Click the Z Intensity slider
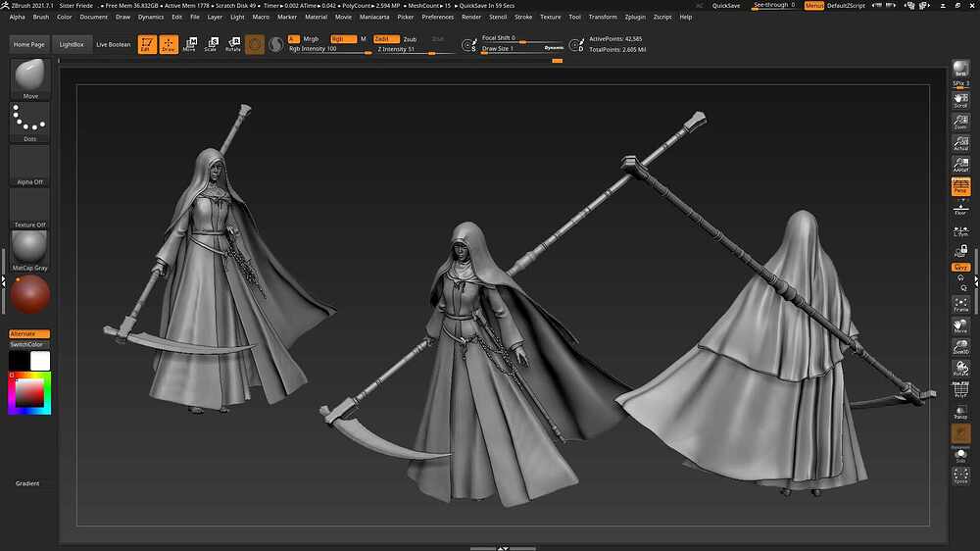 click(416, 49)
